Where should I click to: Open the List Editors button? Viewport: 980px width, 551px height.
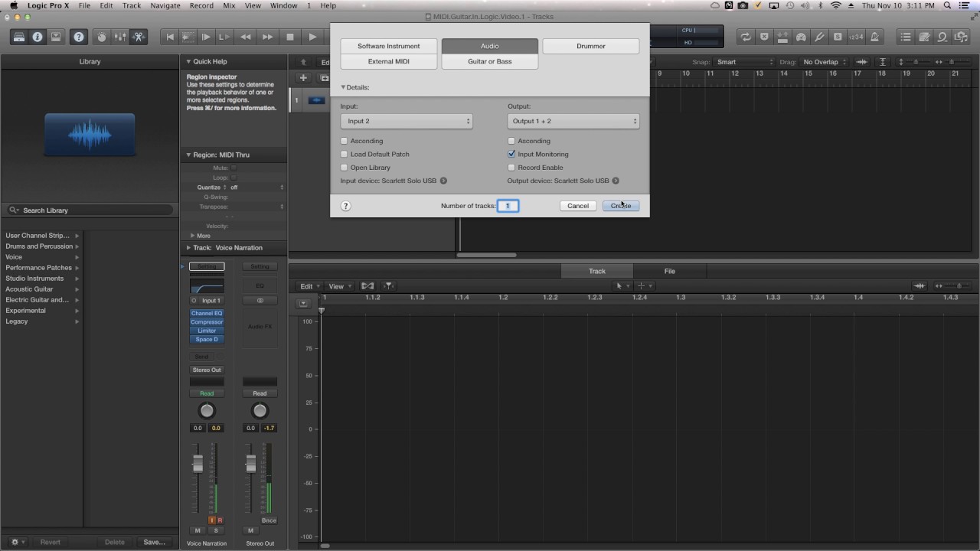906,37
